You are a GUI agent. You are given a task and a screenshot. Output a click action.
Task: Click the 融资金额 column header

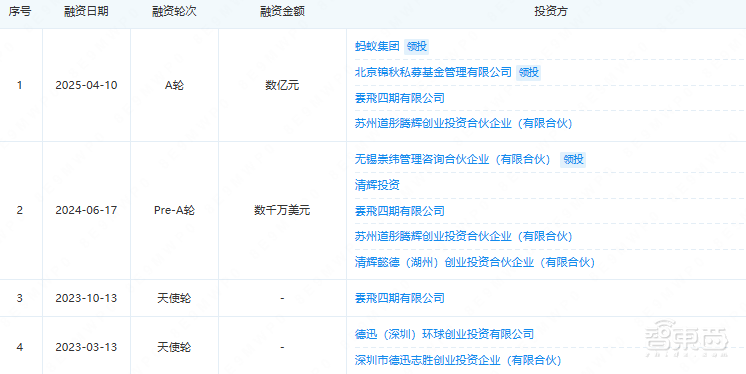click(282, 11)
